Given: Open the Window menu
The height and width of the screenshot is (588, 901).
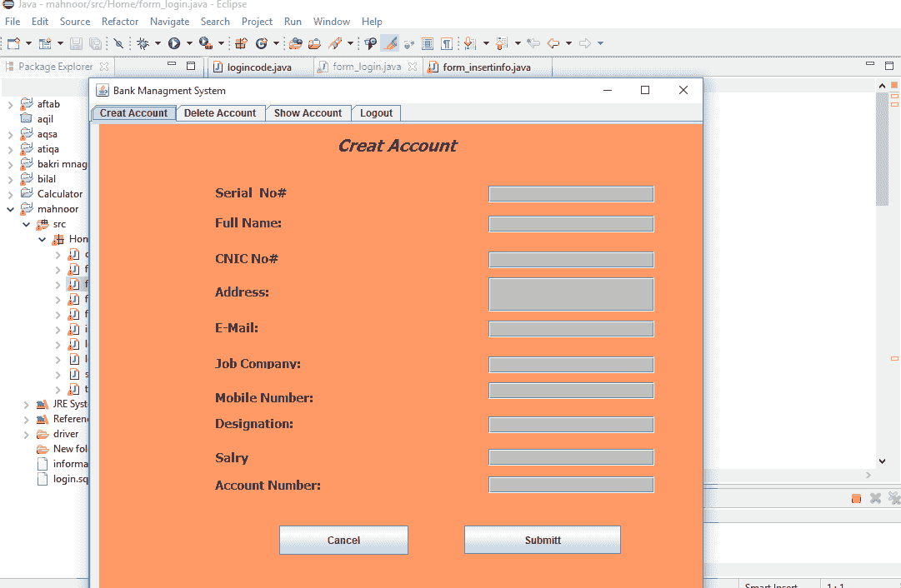Looking at the screenshot, I should coord(332,22).
